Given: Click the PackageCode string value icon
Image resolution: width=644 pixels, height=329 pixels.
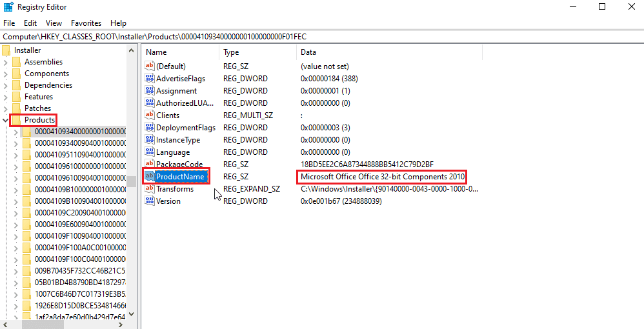Looking at the screenshot, I should point(150,164).
